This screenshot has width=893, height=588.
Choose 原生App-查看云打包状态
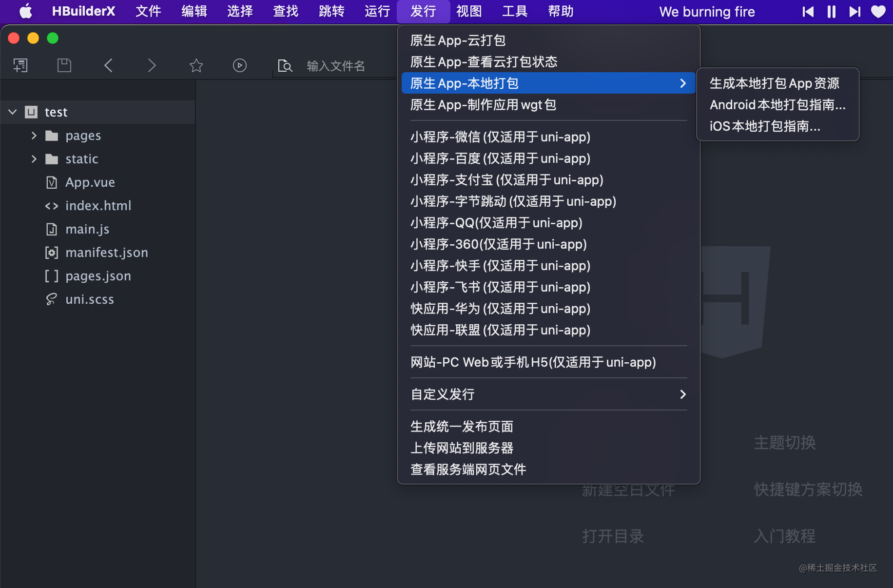(548, 61)
